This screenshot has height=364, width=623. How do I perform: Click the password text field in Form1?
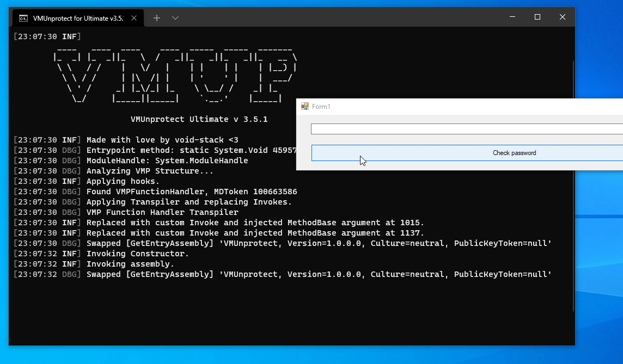pos(467,129)
